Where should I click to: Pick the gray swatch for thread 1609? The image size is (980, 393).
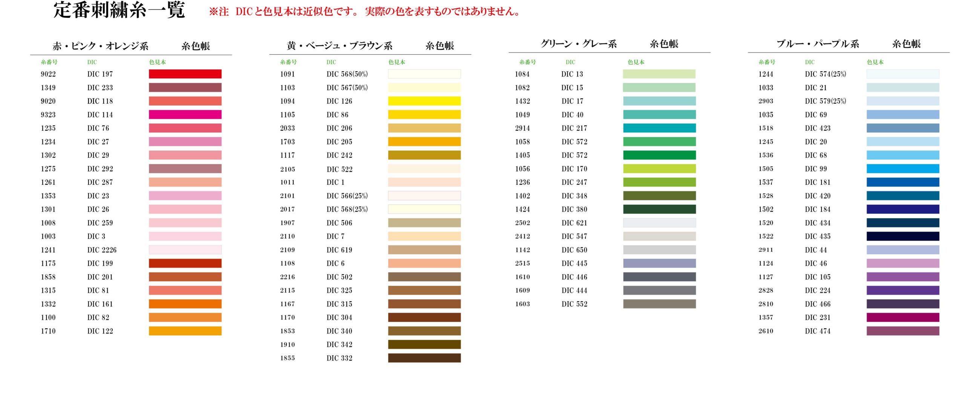(x=659, y=290)
